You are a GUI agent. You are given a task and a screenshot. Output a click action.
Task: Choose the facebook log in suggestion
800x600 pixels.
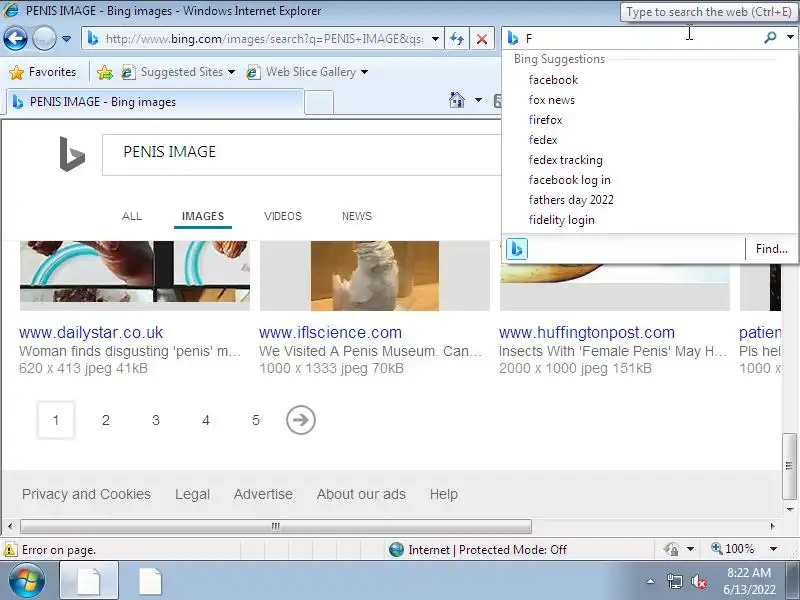569,180
